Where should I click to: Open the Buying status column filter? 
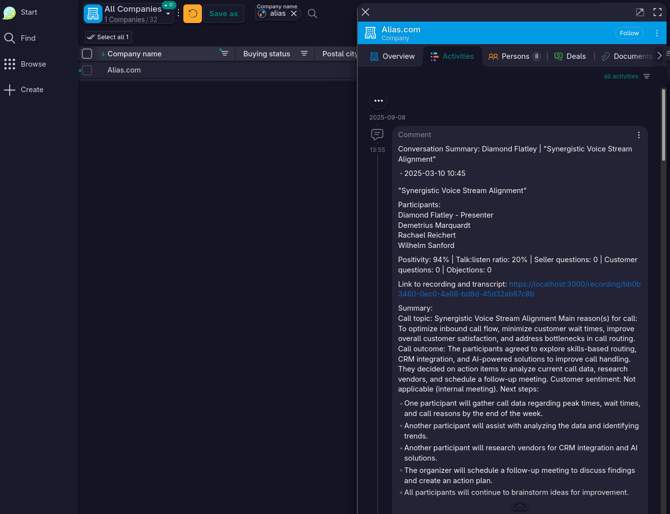coord(304,54)
